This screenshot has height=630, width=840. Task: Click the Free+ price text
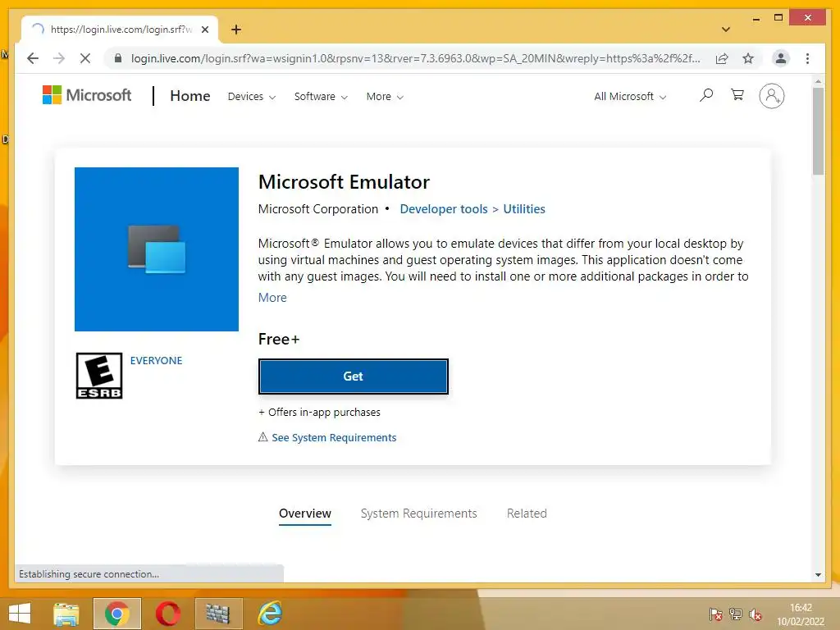(x=279, y=339)
